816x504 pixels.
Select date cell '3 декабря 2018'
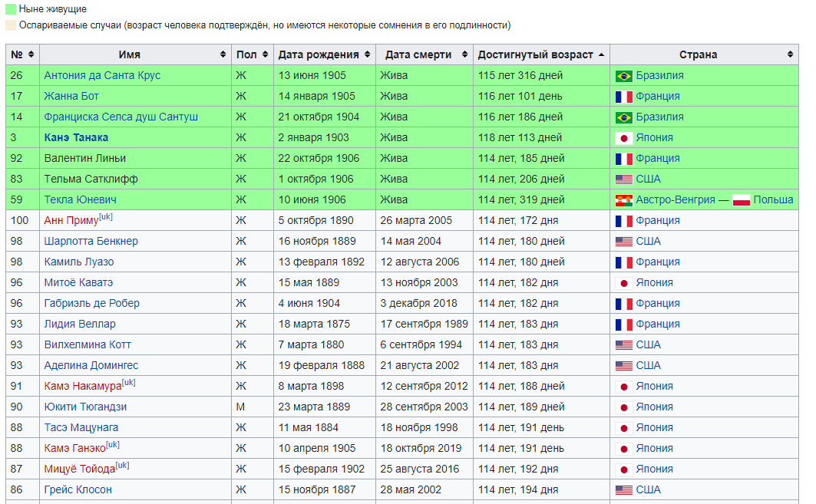(x=418, y=303)
